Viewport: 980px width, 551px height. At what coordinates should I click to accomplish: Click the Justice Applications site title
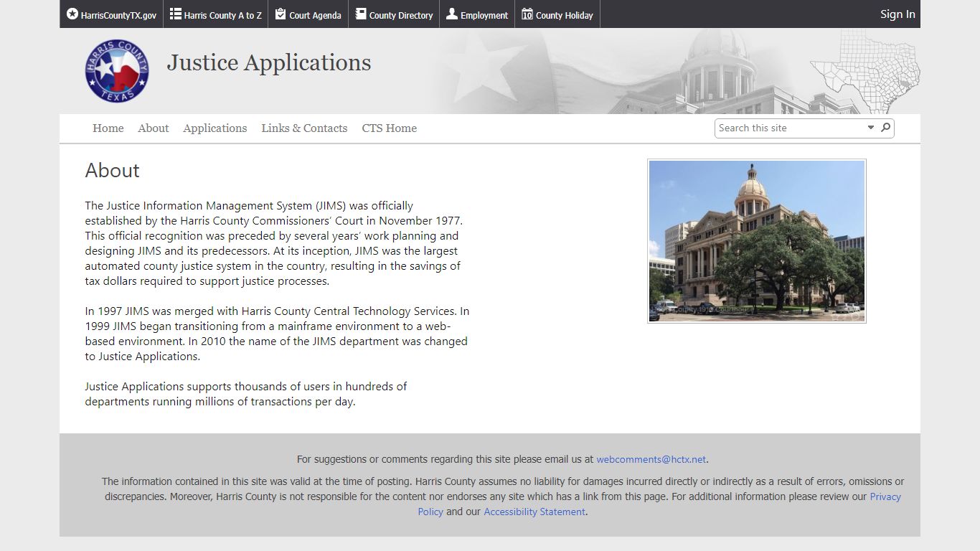269,63
